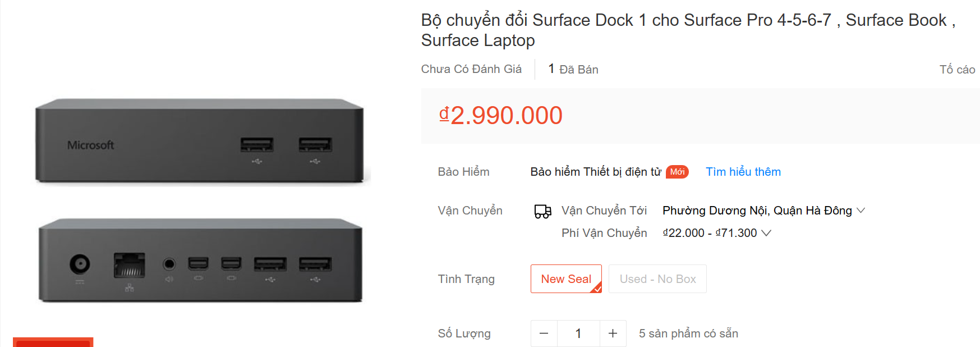Image resolution: width=980 pixels, height=347 pixels.
Task: Click the ₫2.990.000 price
Action: tap(500, 116)
